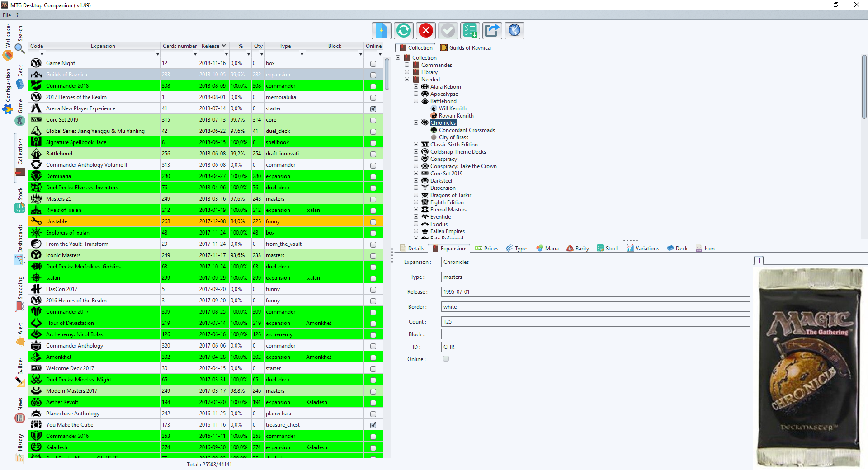This screenshot has width=868, height=470.
Task: Collapse the Needed tree node
Action: point(407,79)
